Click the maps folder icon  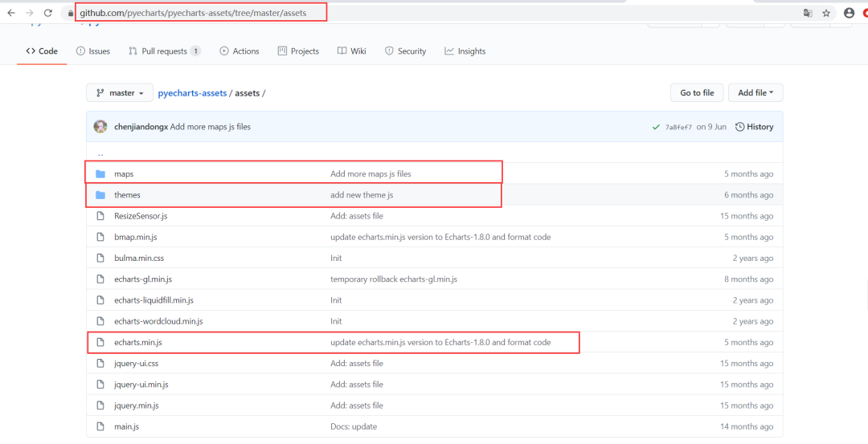click(x=100, y=173)
